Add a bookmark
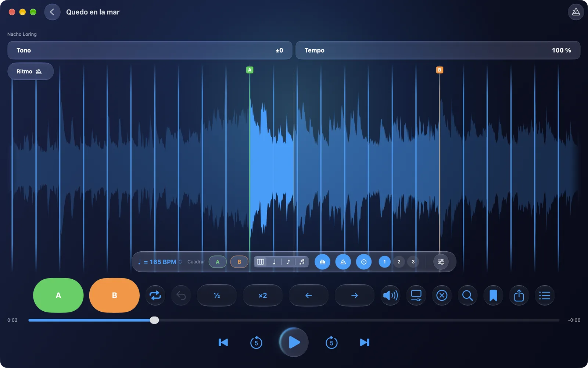Screen dimensions: 588x368 click(x=493, y=296)
